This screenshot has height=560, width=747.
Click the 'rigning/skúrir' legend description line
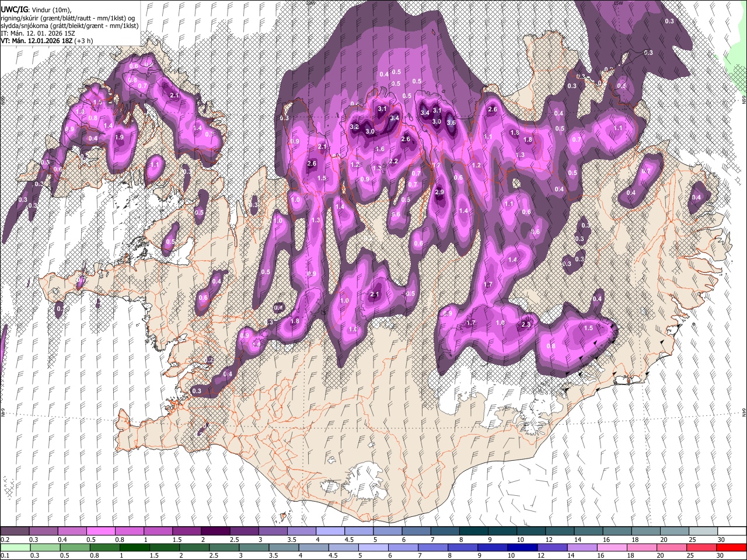click(x=68, y=17)
